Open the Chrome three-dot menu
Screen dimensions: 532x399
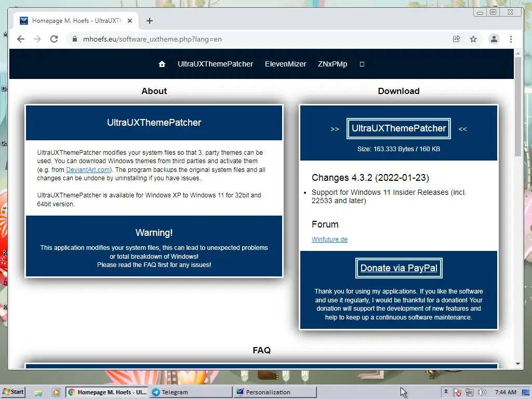click(511, 39)
